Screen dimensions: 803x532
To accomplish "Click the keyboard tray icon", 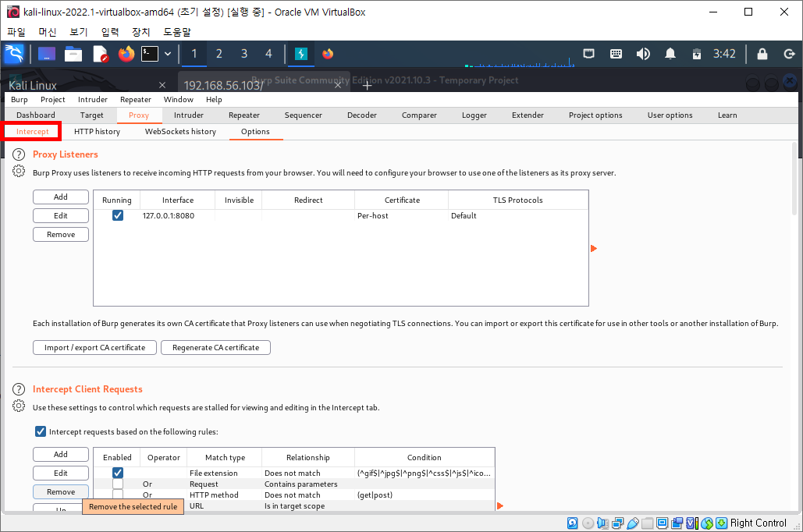I will coord(616,54).
